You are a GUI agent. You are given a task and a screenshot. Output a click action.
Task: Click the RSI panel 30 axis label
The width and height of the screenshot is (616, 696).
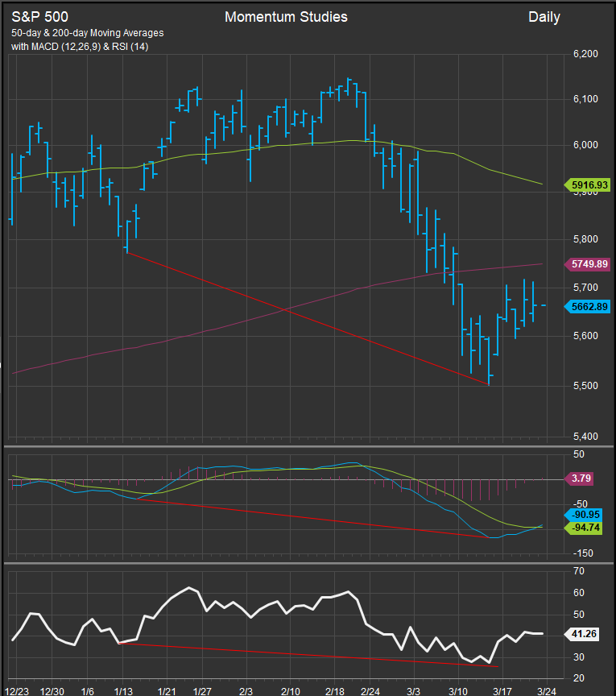pos(579,657)
